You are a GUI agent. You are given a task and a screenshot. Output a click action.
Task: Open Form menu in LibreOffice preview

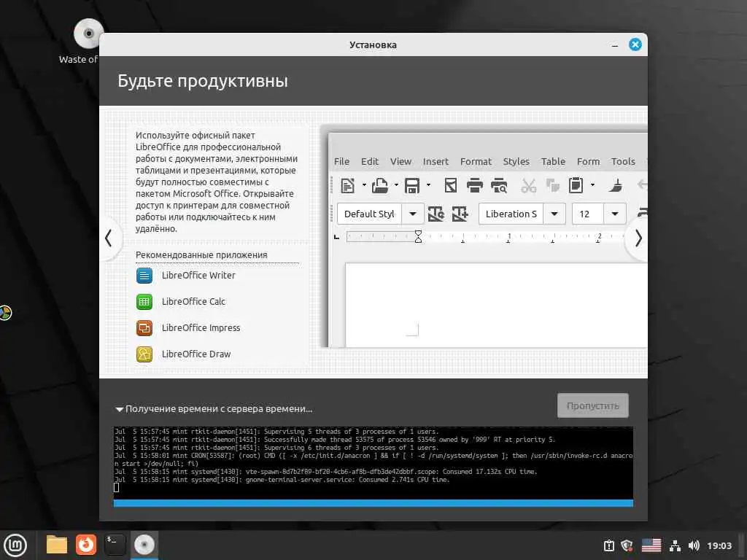[x=589, y=161]
